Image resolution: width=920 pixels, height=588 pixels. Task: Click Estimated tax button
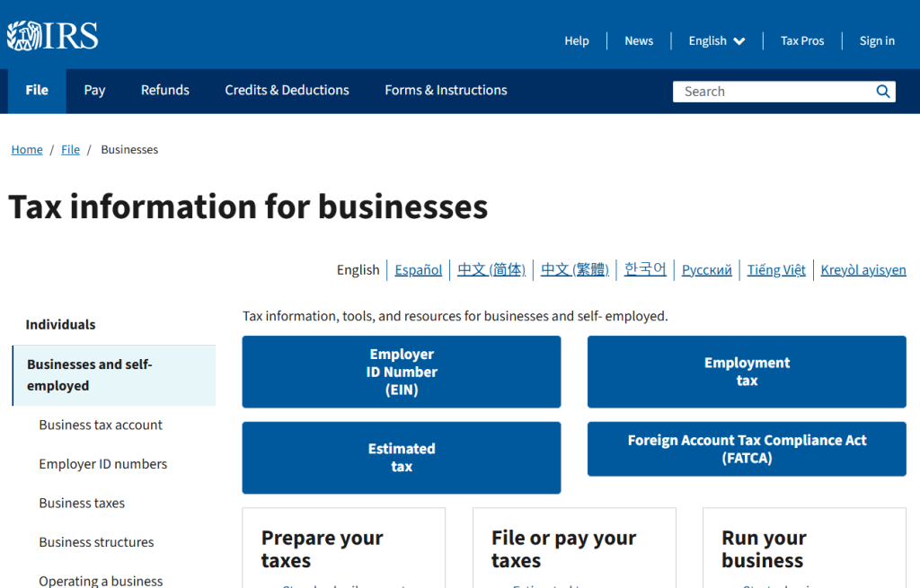pos(402,458)
